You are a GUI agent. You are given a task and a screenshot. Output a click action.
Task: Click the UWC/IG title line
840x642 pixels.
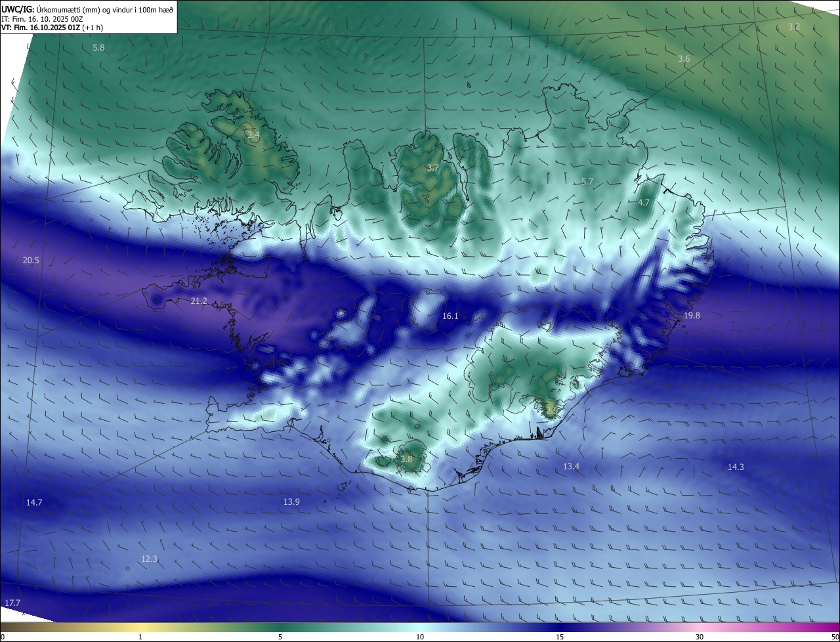[x=87, y=10]
